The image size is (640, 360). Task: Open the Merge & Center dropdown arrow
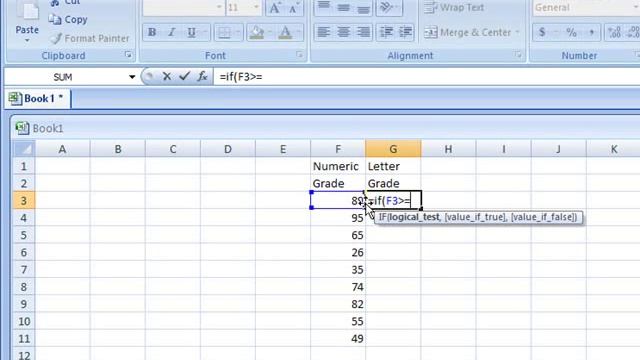coord(517,32)
